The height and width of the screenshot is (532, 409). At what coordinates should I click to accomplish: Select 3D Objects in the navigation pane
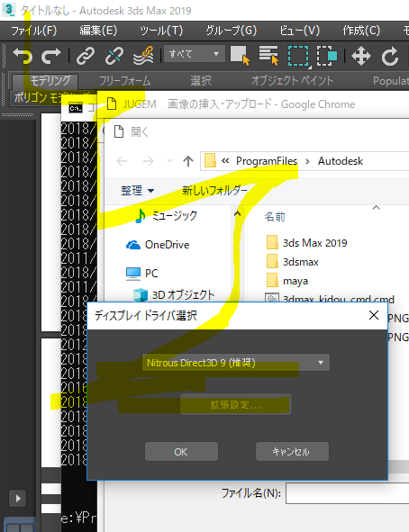pos(174,295)
